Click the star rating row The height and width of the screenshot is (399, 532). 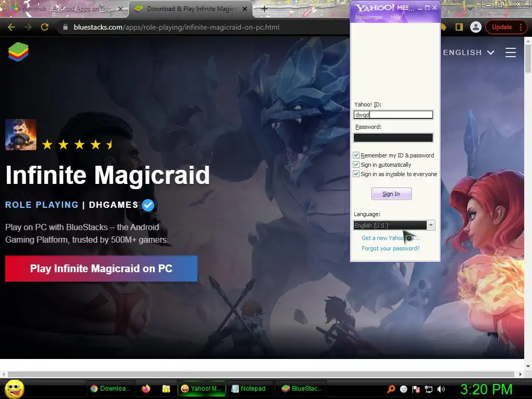coord(77,144)
